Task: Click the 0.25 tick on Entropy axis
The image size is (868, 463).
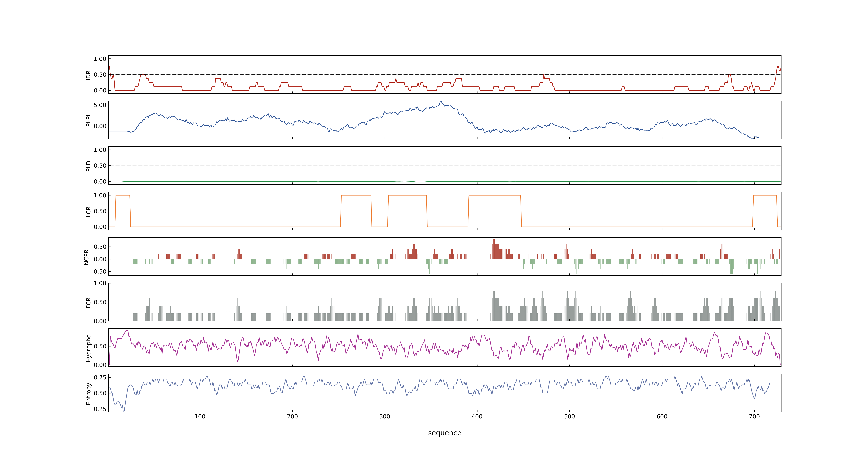Action: [x=100, y=409]
